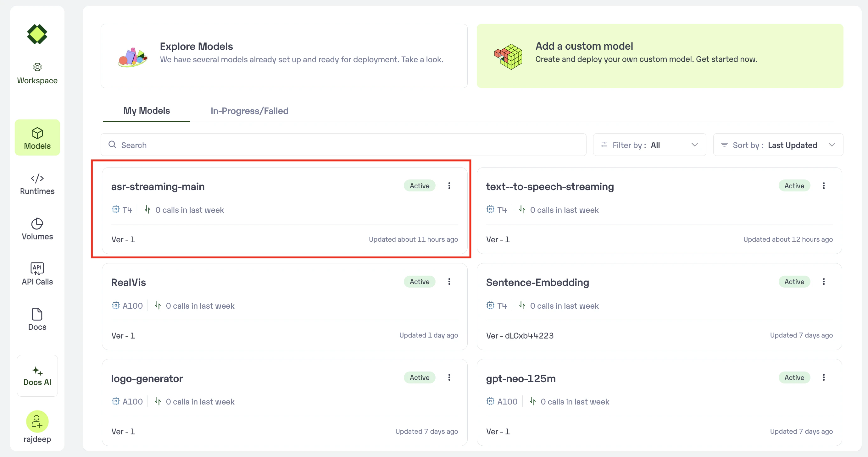Open kebab menu on Sentence-Embedding card

824,282
